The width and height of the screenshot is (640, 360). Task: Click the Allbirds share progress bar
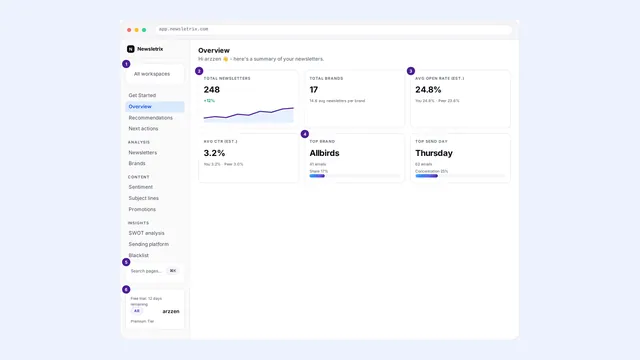pos(354,176)
